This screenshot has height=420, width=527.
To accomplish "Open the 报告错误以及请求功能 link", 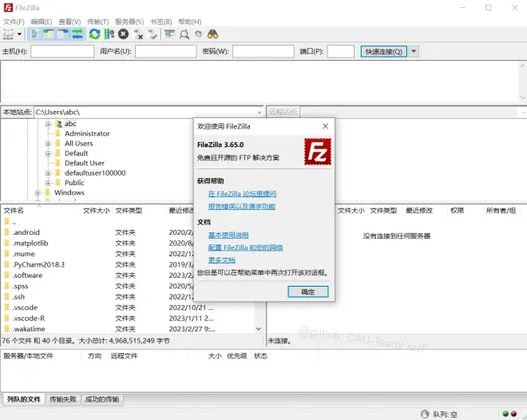I will tap(242, 206).
